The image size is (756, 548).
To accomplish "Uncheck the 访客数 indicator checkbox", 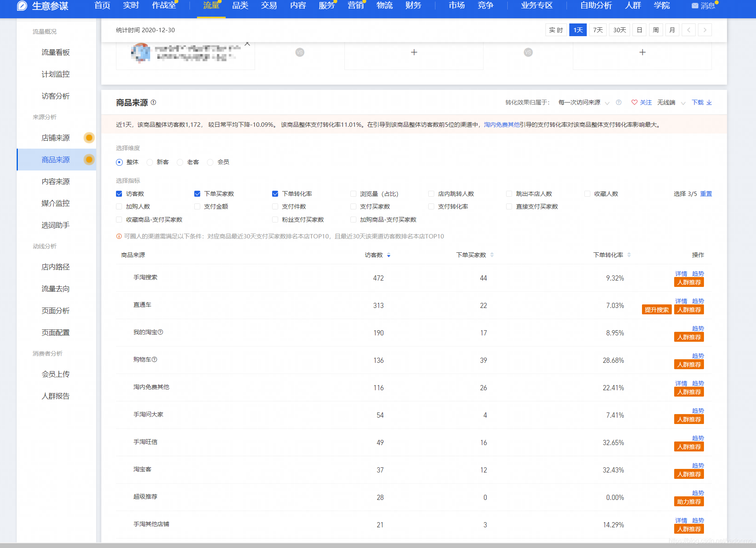I will coord(119,194).
